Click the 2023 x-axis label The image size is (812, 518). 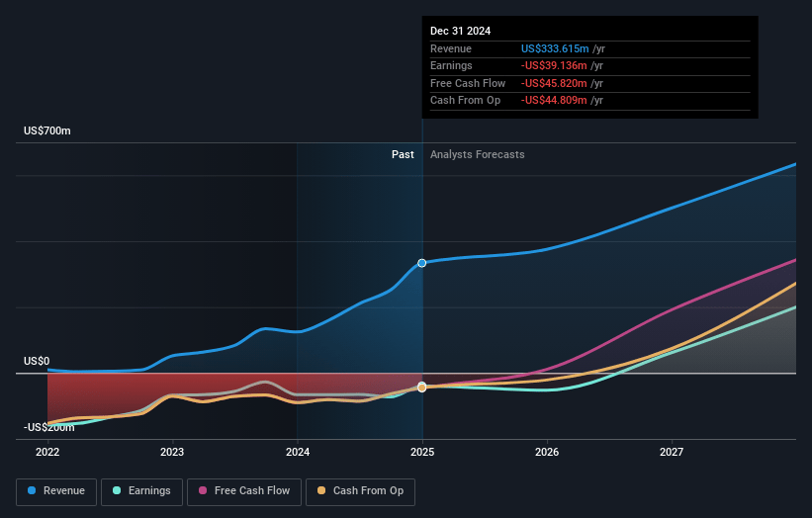(x=172, y=453)
